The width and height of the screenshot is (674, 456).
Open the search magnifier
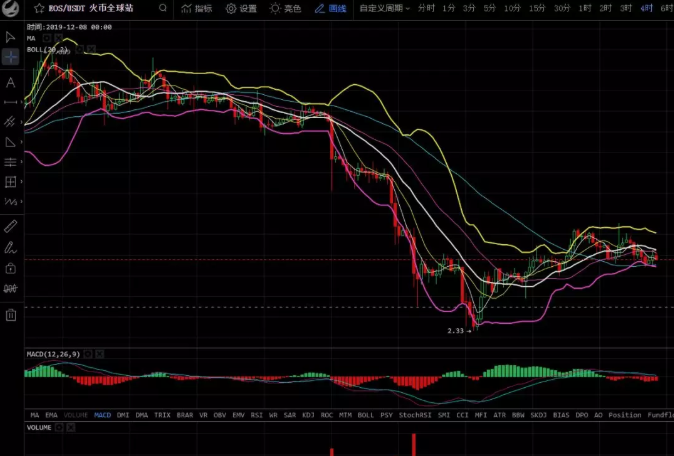tap(162, 8)
